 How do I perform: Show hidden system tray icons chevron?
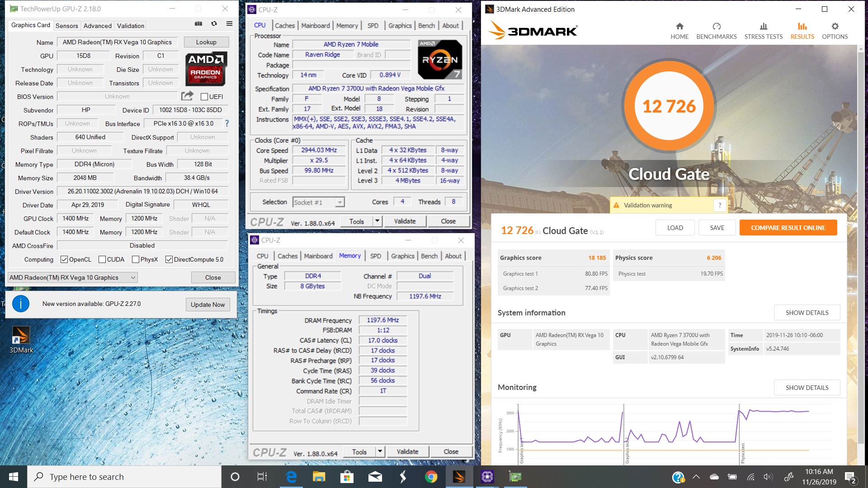click(x=696, y=477)
